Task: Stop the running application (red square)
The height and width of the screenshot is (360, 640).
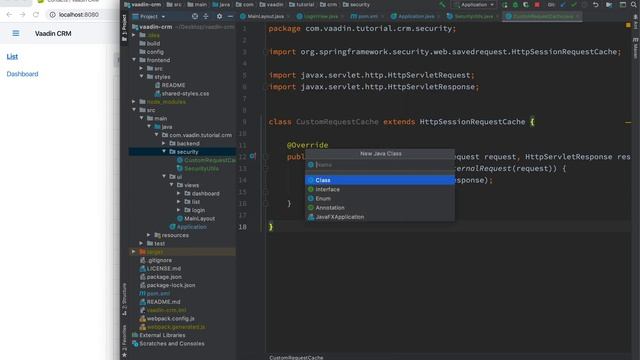Action: [x=537, y=4]
